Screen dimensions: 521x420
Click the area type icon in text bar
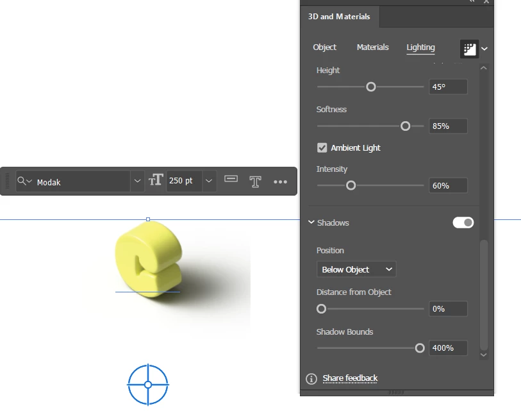tap(231, 179)
